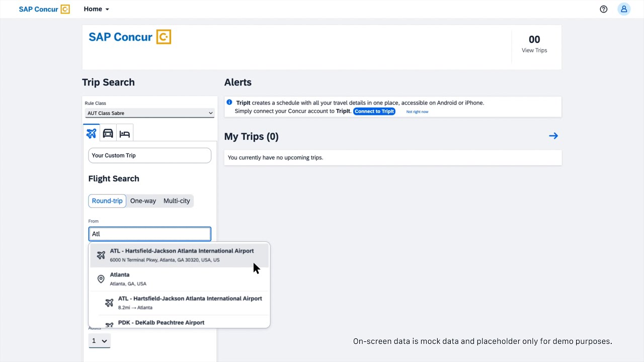The width and height of the screenshot is (644, 362).
Task: Choose the Atlanta, GA, USA city suggestion
Action: click(x=179, y=279)
